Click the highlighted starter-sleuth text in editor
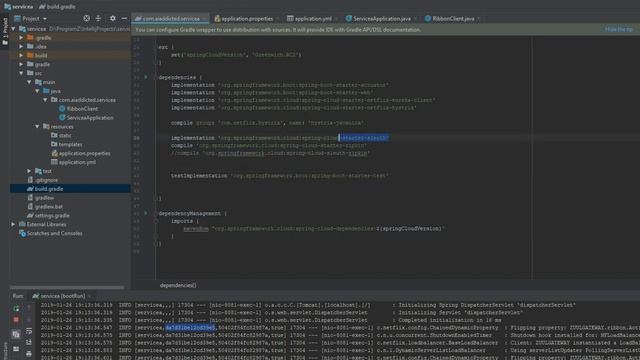Image resolution: width=640 pixels, height=360 pixels. [364, 138]
